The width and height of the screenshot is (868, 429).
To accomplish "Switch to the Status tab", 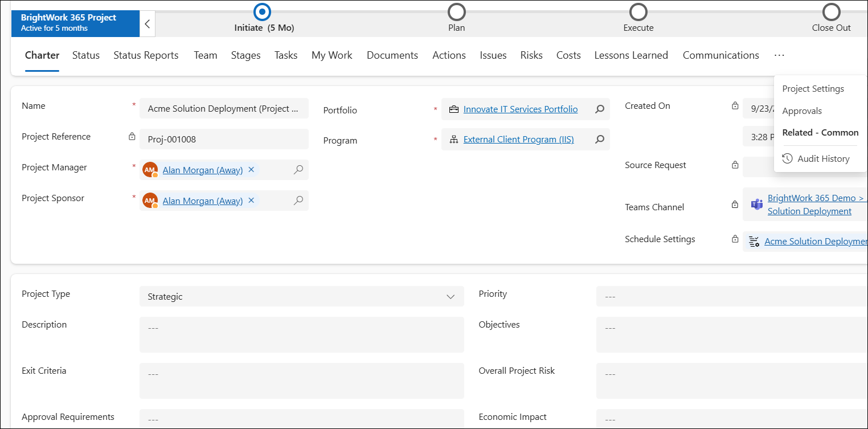I will (x=86, y=55).
